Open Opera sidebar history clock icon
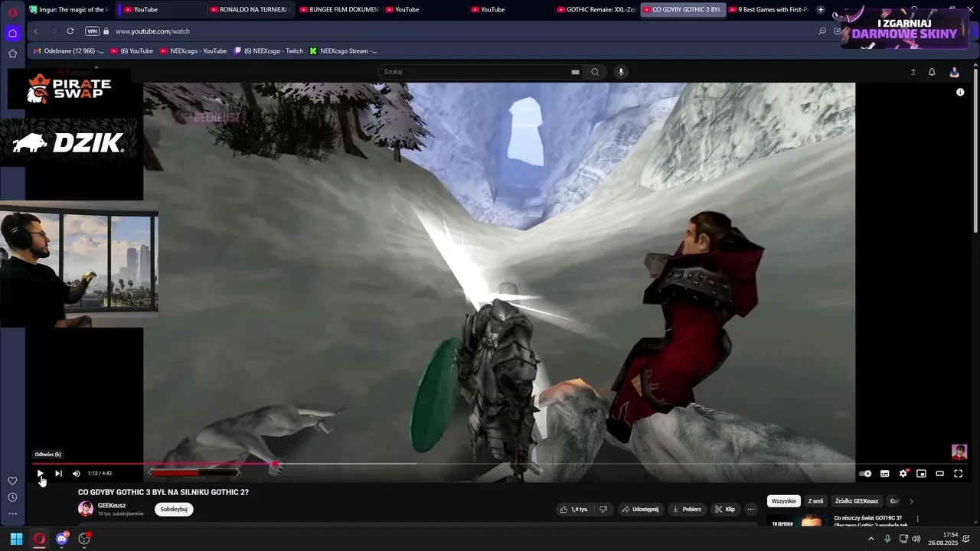Viewport: 980px width, 551px height. point(12,497)
